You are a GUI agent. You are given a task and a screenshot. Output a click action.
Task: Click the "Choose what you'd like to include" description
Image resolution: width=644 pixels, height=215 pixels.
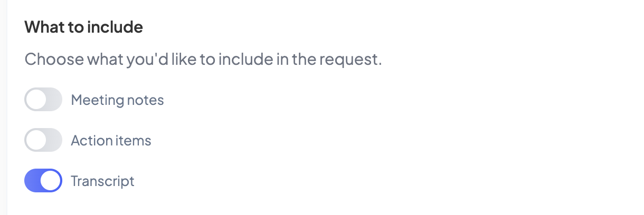coord(203,59)
